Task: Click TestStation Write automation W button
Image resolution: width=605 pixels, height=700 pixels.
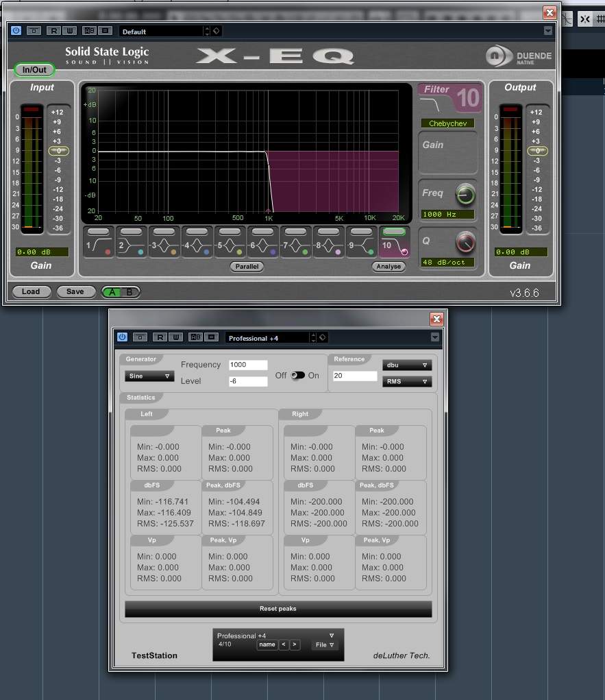Action: 176,337
